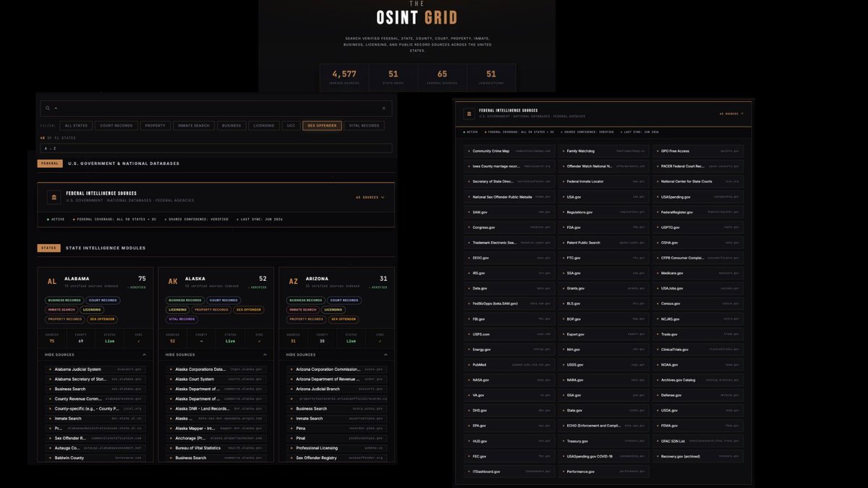Screen dimensions: 868x488
Task: Click Arizona's Court Records tag
Action: (345, 300)
